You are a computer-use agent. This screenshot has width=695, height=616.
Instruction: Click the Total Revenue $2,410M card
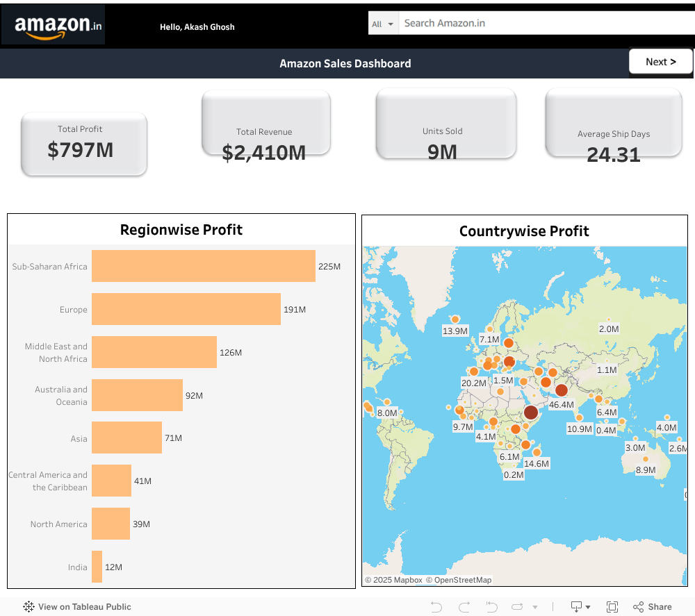coord(266,124)
